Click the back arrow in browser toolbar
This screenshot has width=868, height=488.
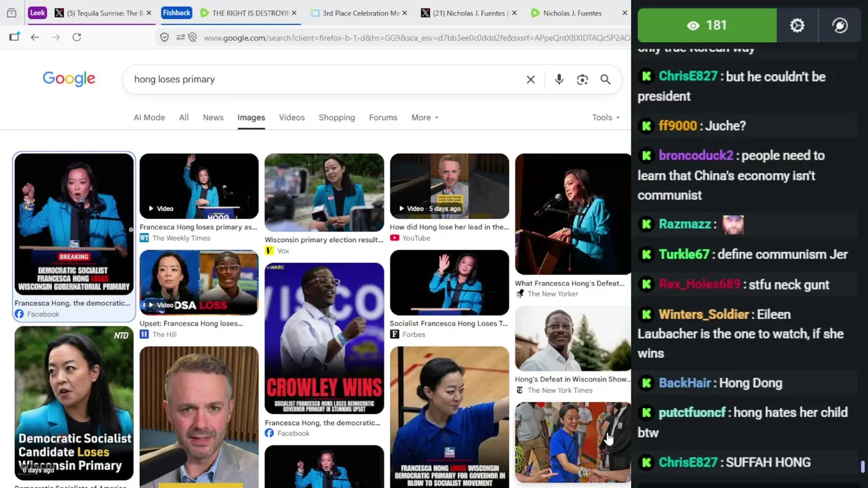click(35, 37)
